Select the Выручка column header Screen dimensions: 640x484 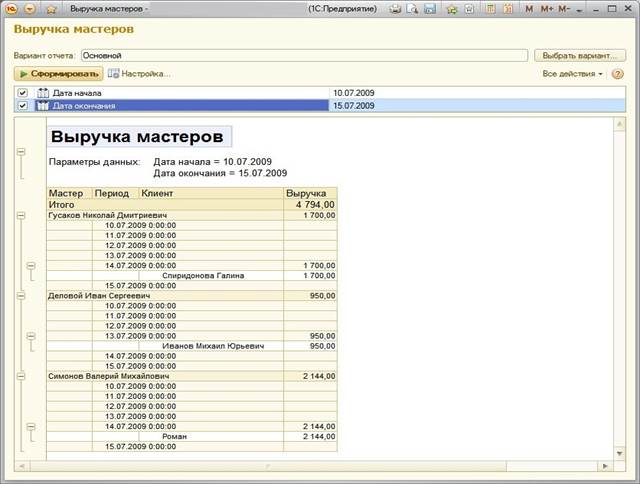point(310,193)
